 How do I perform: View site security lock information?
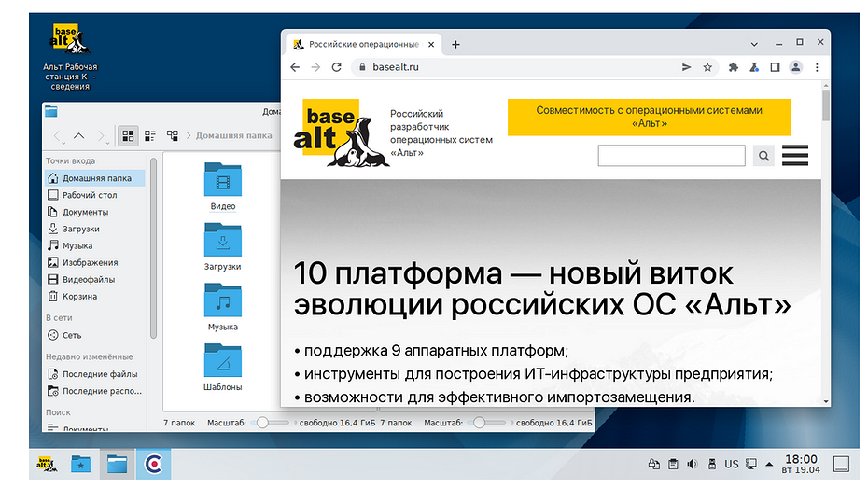point(362,67)
